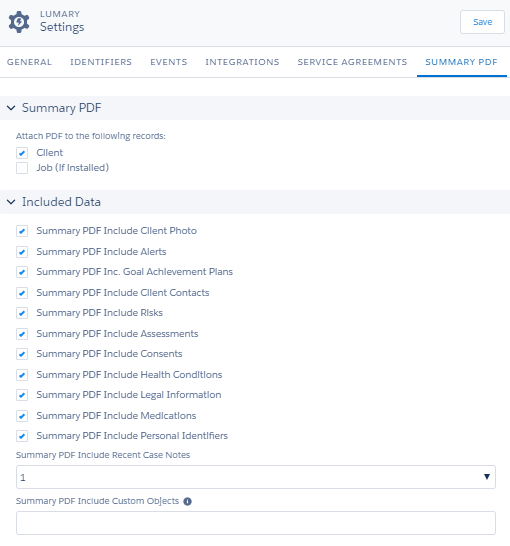Go to the Integrations tab
The image size is (510, 546).
point(242,62)
